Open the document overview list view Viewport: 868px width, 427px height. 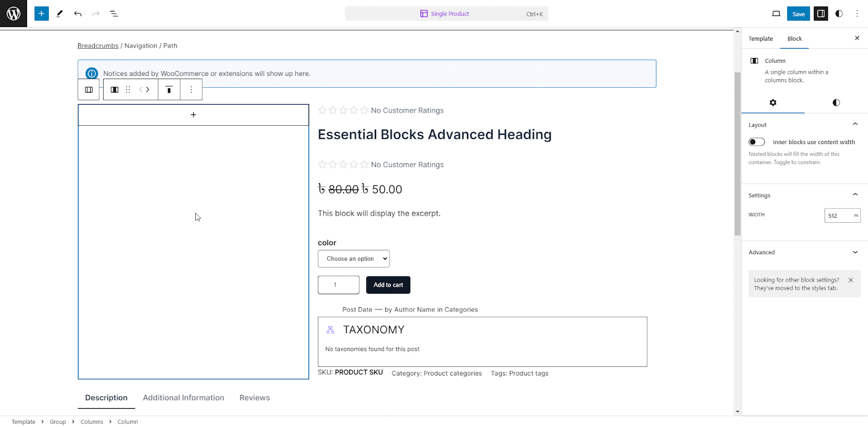[114, 14]
